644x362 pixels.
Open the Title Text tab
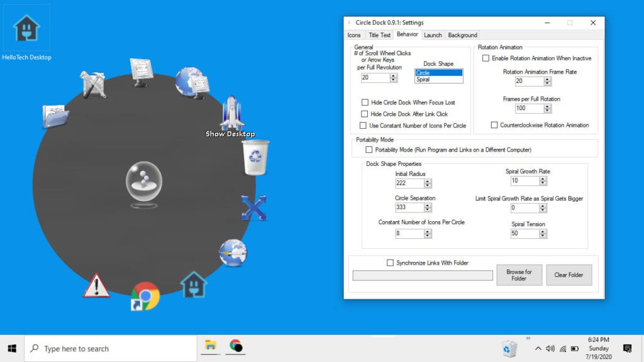[x=379, y=35]
